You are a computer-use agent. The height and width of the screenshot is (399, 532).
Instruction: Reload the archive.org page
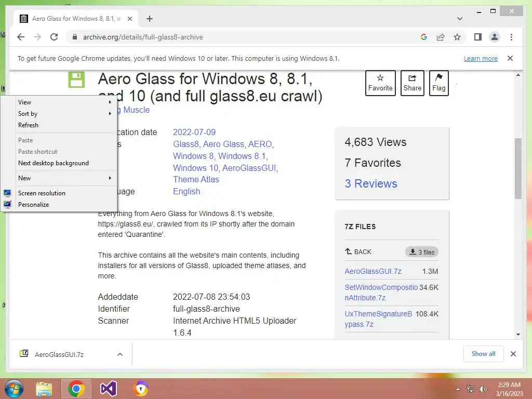coord(54,37)
